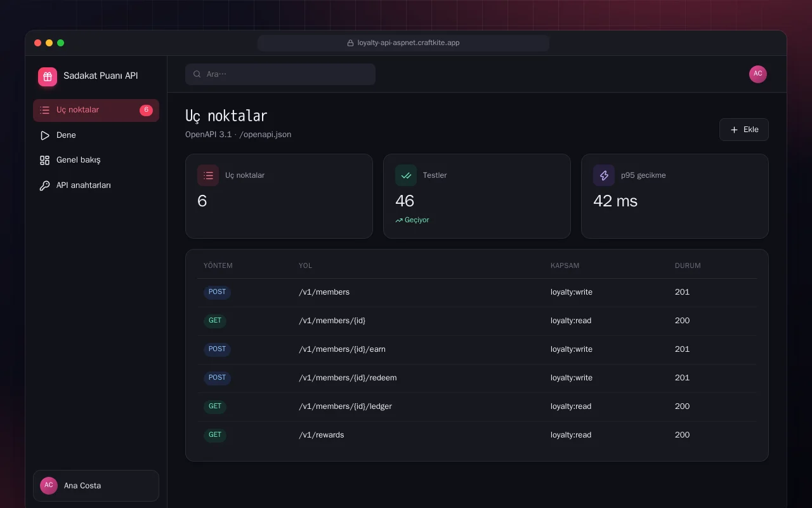Click the POST badge for /v1/members
812x508 pixels.
coord(217,292)
